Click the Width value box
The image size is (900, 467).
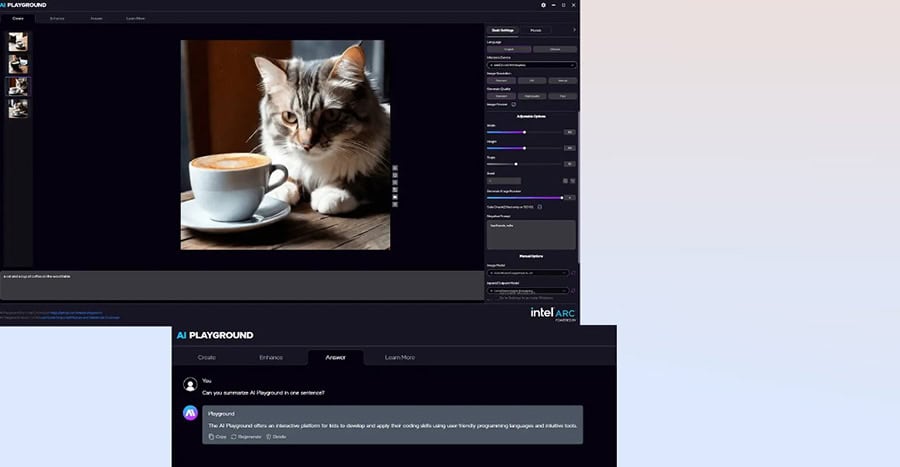570,132
